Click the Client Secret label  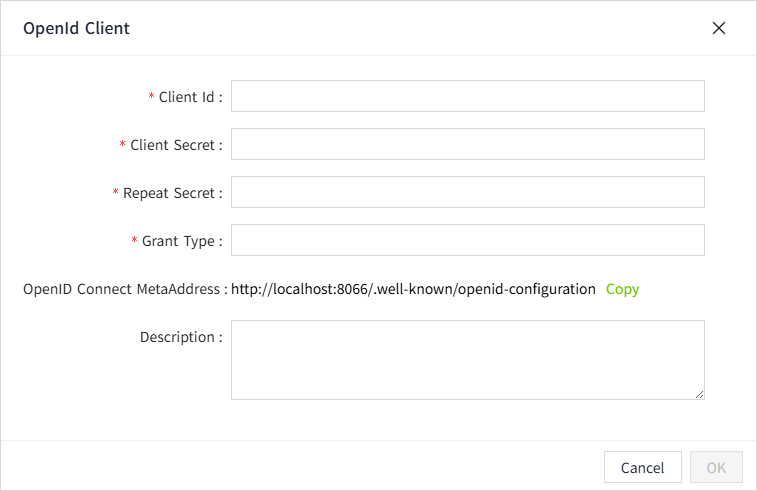tap(175, 145)
